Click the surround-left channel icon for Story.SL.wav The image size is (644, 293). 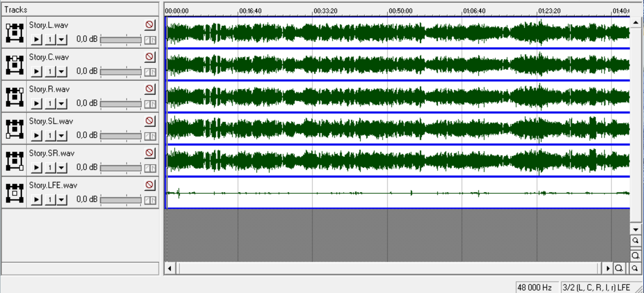pyautogui.click(x=14, y=129)
